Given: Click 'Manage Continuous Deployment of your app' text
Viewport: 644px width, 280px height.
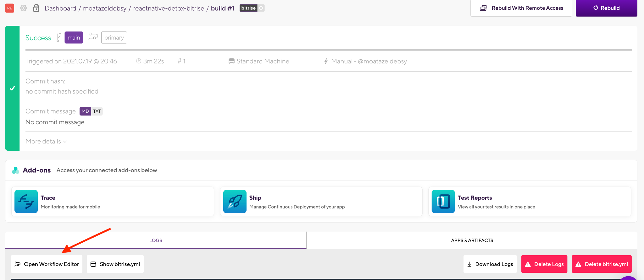Looking at the screenshot, I should click(x=297, y=207).
